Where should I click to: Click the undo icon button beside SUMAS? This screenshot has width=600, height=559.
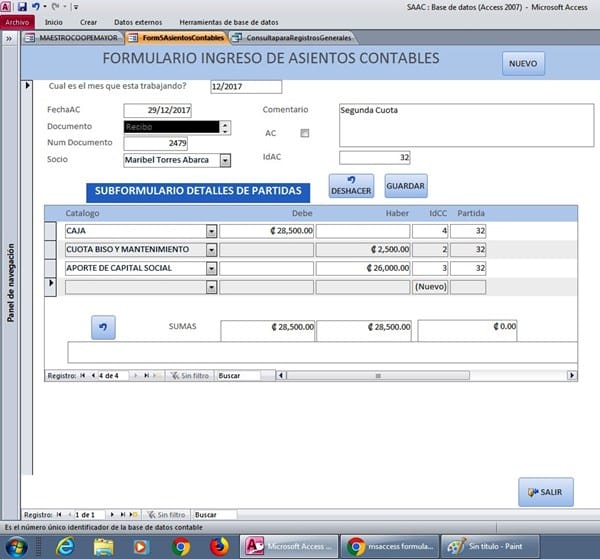[103, 326]
